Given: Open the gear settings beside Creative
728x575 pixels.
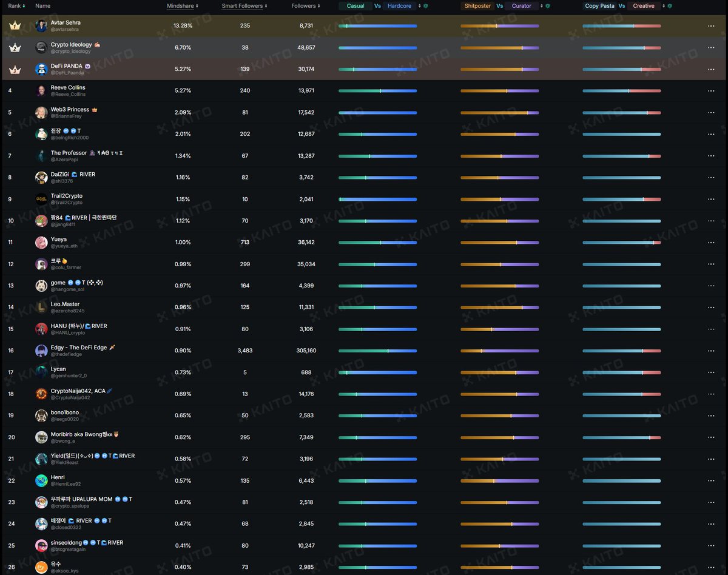Looking at the screenshot, I should pos(670,6).
